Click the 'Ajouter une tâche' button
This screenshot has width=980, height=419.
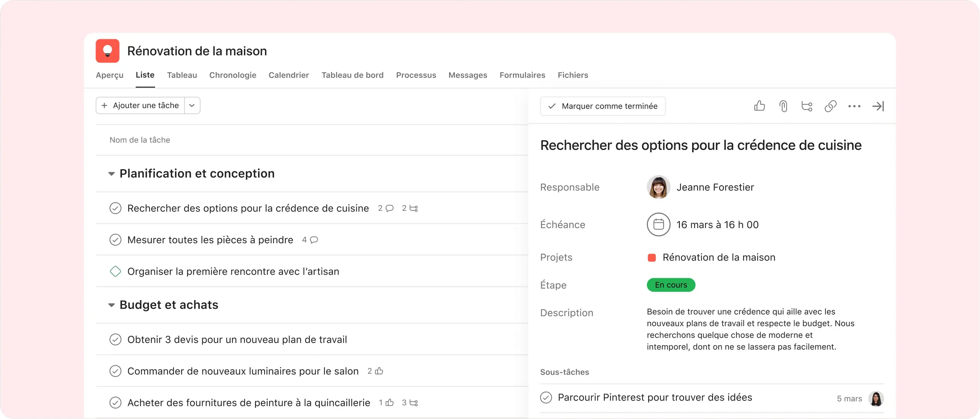pos(140,106)
